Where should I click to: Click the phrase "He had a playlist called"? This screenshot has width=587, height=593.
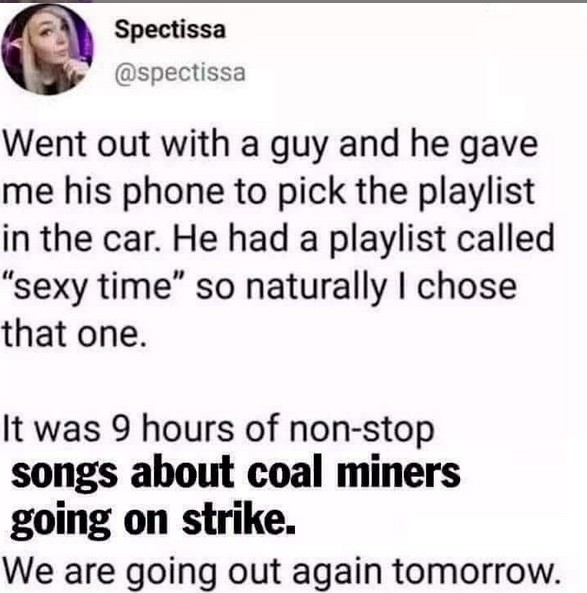(x=363, y=239)
